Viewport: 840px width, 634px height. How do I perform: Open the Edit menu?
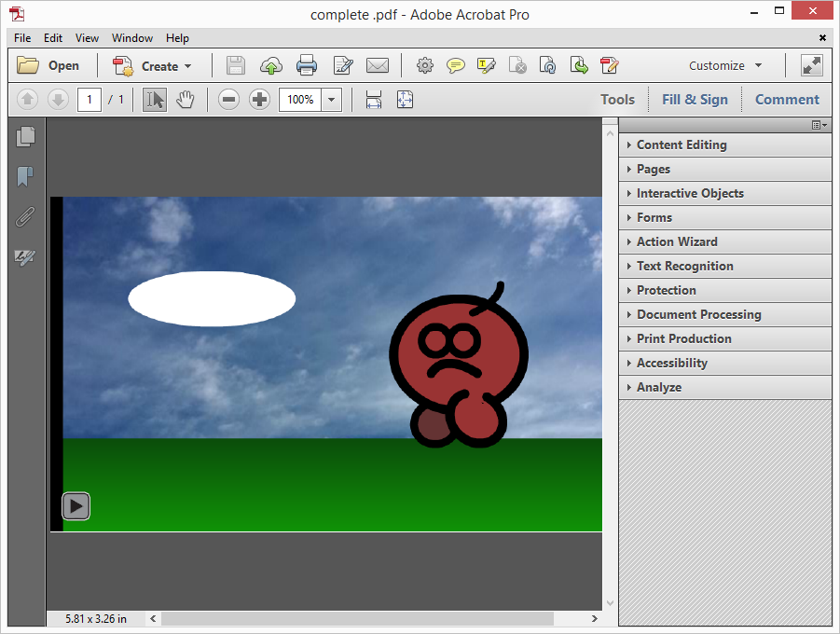(53, 38)
